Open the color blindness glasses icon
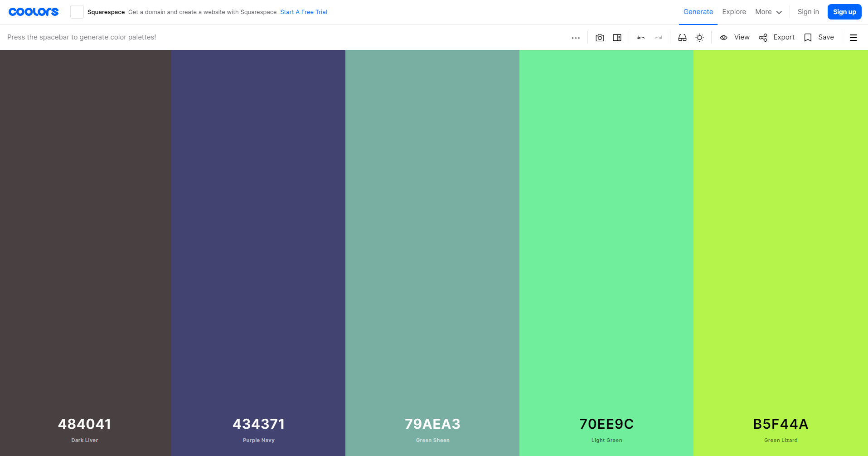The width and height of the screenshot is (868, 456). point(682,38)
